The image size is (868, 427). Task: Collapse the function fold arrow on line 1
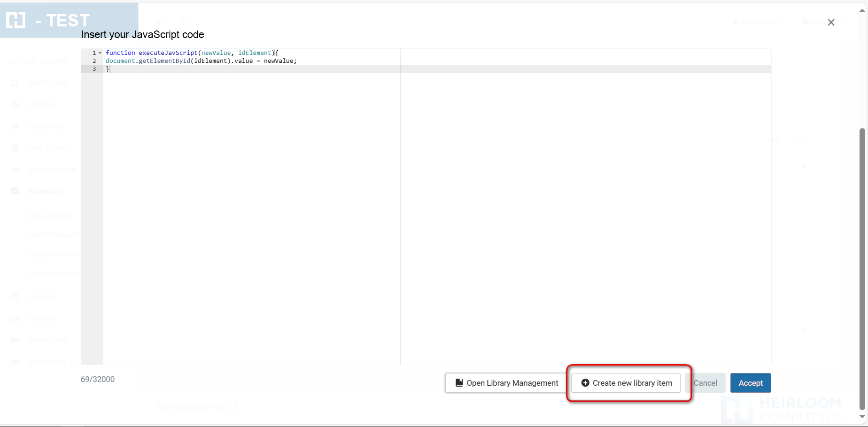tap(100, 53)
